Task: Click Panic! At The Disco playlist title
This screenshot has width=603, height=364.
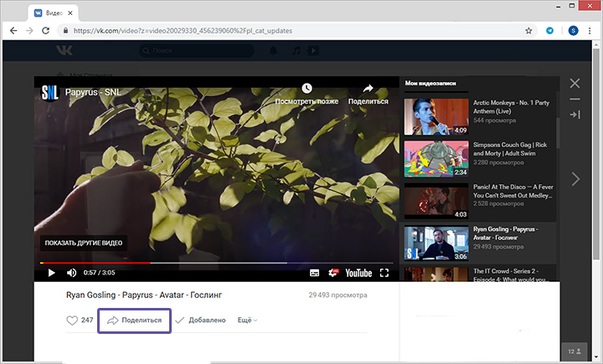Action: click(x=513, y=191)
